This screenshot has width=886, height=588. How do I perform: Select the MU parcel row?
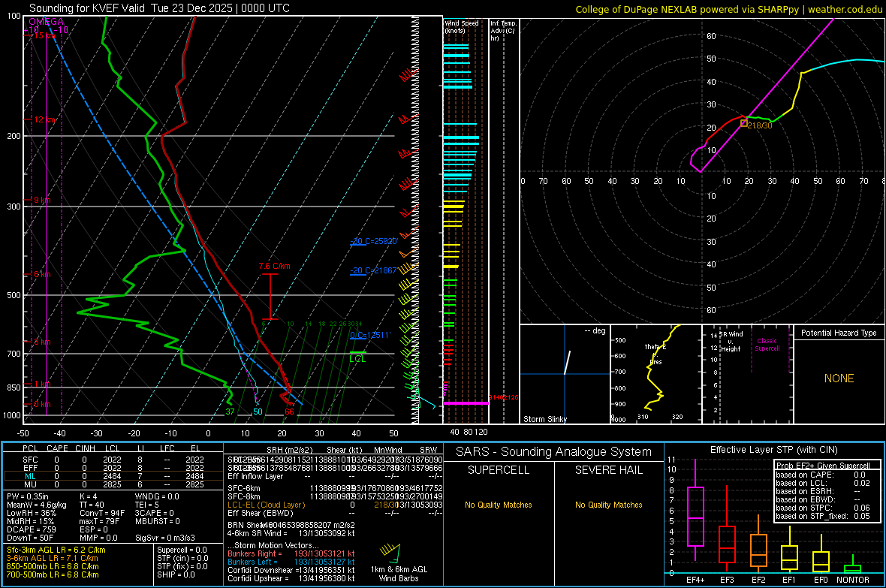[x=113, y=484]
